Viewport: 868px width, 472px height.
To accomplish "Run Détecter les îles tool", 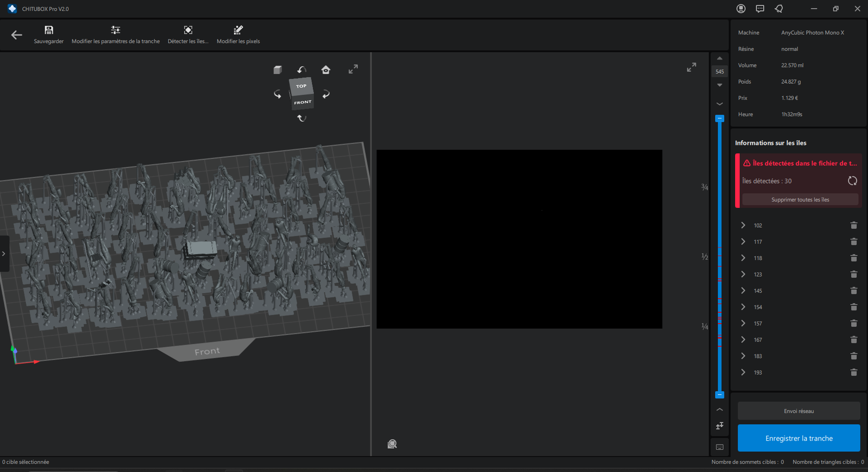I will (188, 35).
